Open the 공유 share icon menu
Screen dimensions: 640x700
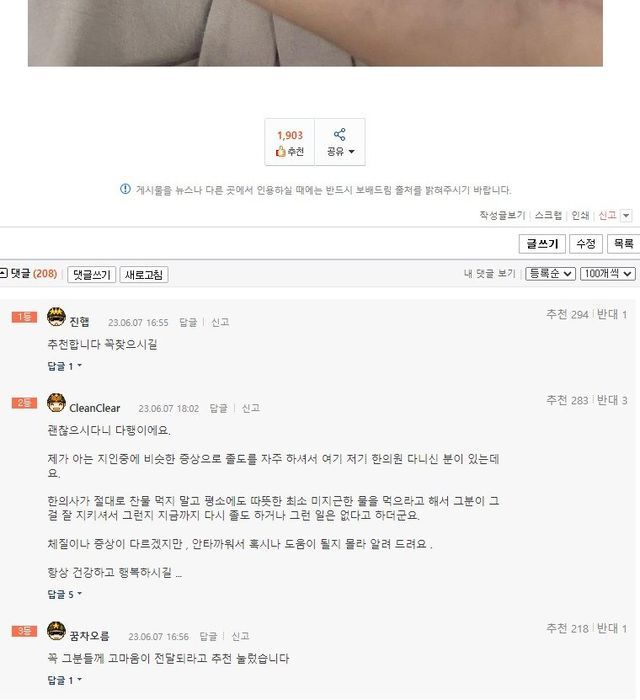(340, 134)
